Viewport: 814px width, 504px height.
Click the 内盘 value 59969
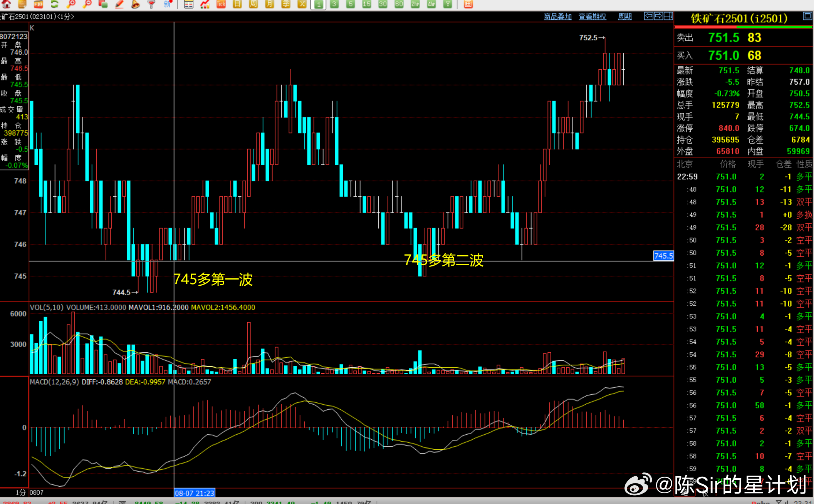798,151
